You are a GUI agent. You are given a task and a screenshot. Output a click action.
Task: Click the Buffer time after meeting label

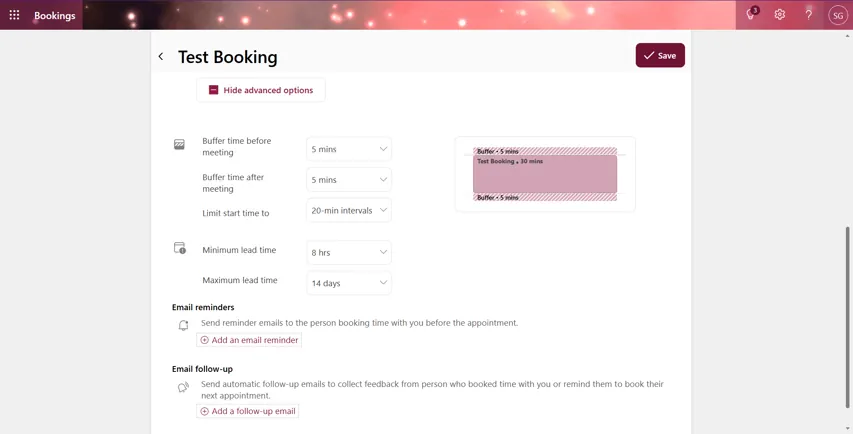[233, 183]
